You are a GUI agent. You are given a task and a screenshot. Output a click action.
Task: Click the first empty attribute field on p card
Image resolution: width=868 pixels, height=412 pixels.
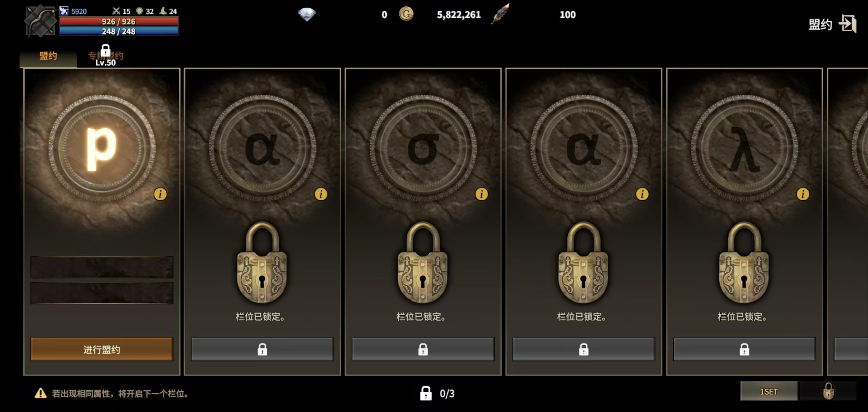click(x=102, y=267)
